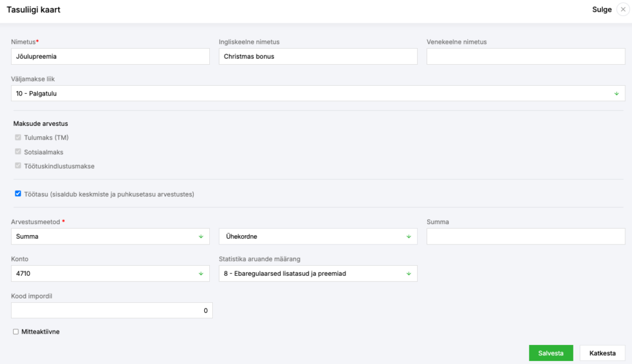Screen dimensions: 632x364
Task: Click the green arrow of Väljamakse liik
Action: [617, 94]
